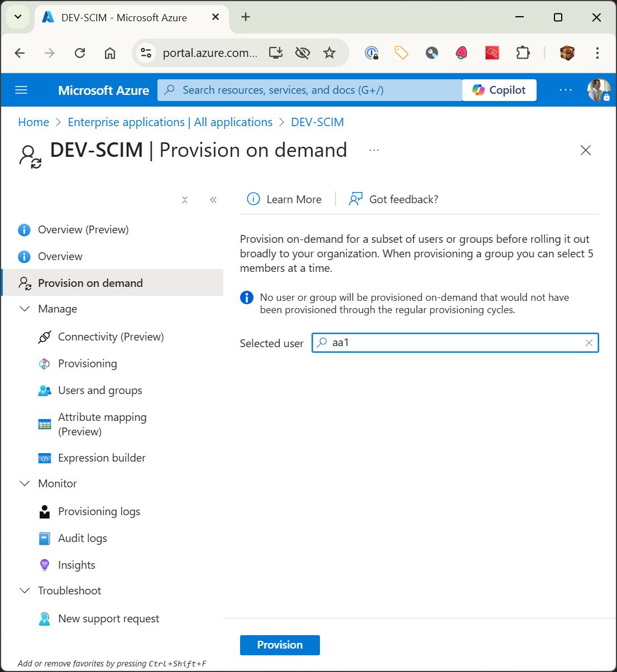Collapse the left navigation pane
This screenshot has width=617, height=672.
[213, 199]
